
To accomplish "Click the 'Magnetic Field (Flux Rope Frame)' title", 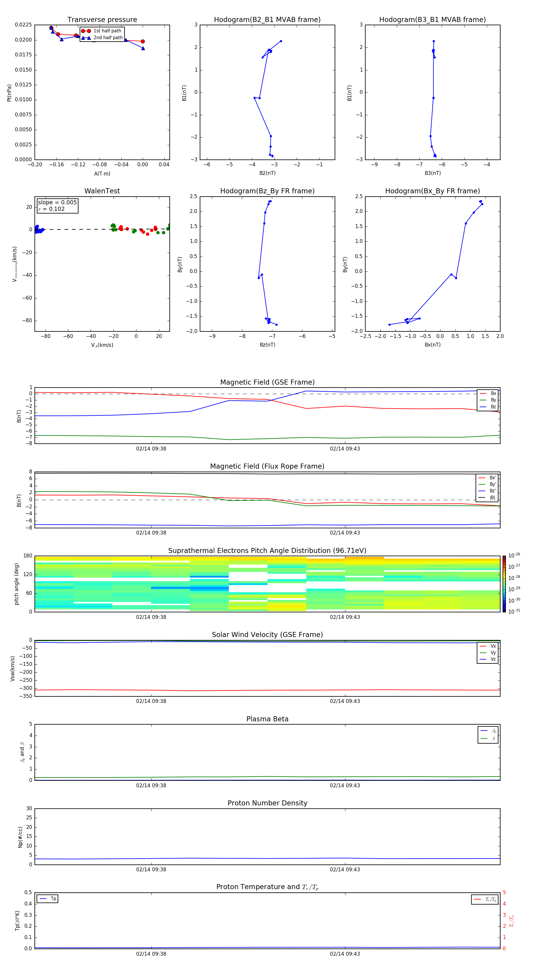I will (267, 467).
